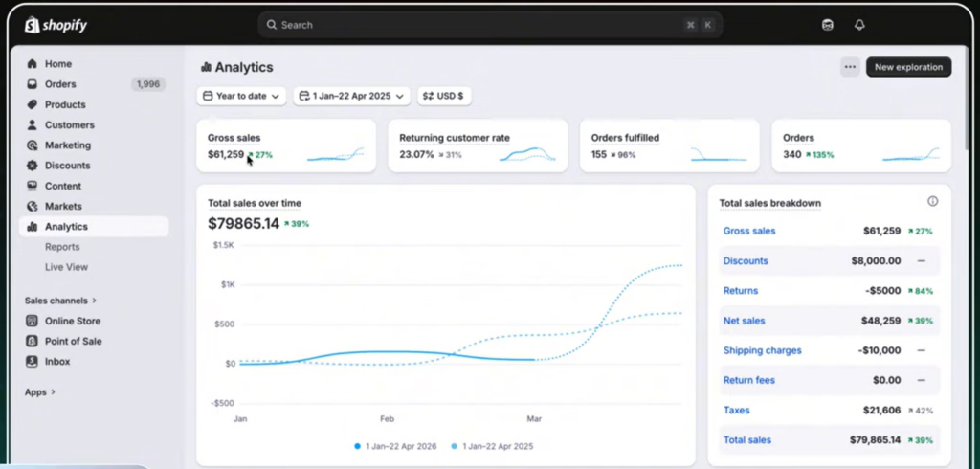Image resolution: width=980 pixels, height=469 pixels.
Task: Click the -$10,000 shipping charges value
Action: pyautogui.click(x=880, y=350)
